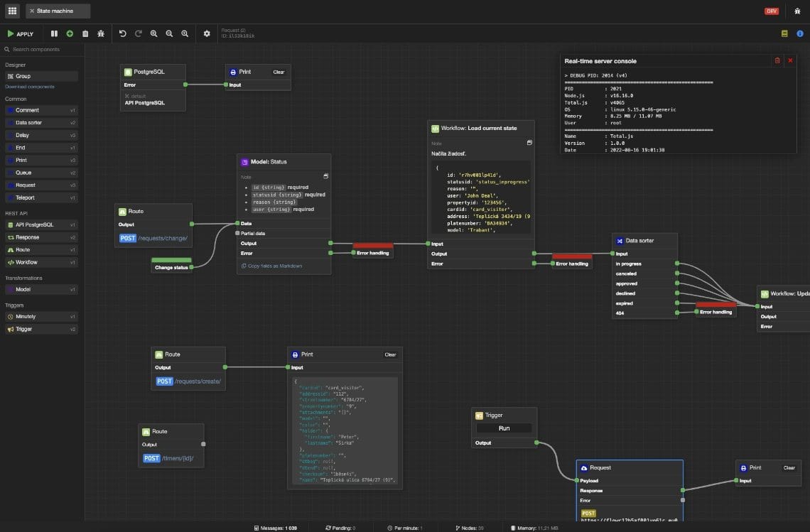
Task: Click the note icon on the Model: Status component
Action: 325,176
